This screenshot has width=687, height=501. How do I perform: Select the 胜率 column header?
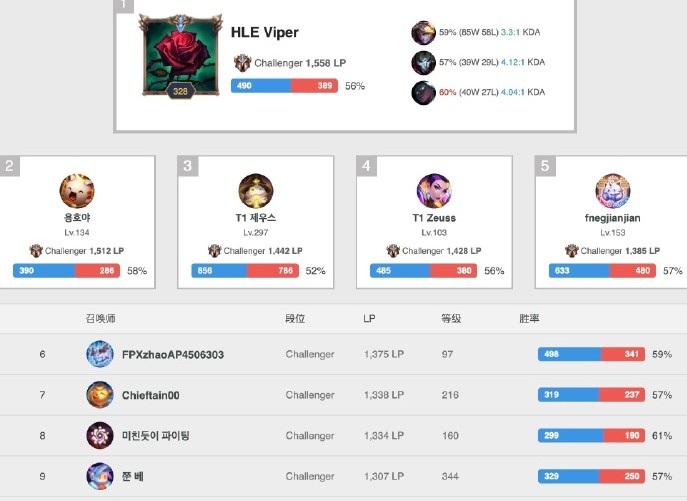coord(529,318)
